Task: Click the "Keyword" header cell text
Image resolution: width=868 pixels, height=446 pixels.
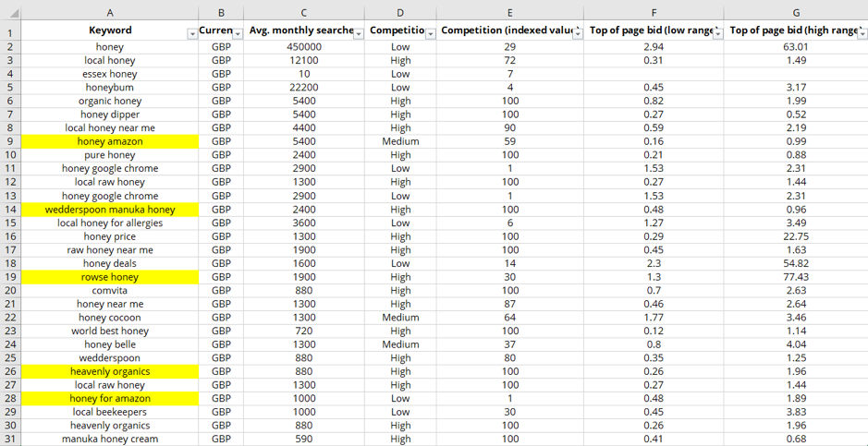Action: pos(110,30)
